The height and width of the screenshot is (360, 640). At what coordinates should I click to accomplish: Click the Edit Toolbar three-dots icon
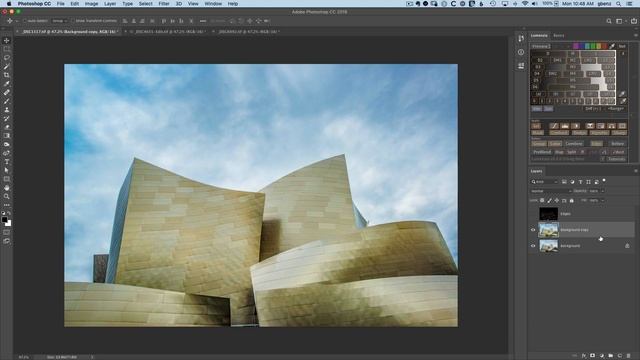pos(7,205)
